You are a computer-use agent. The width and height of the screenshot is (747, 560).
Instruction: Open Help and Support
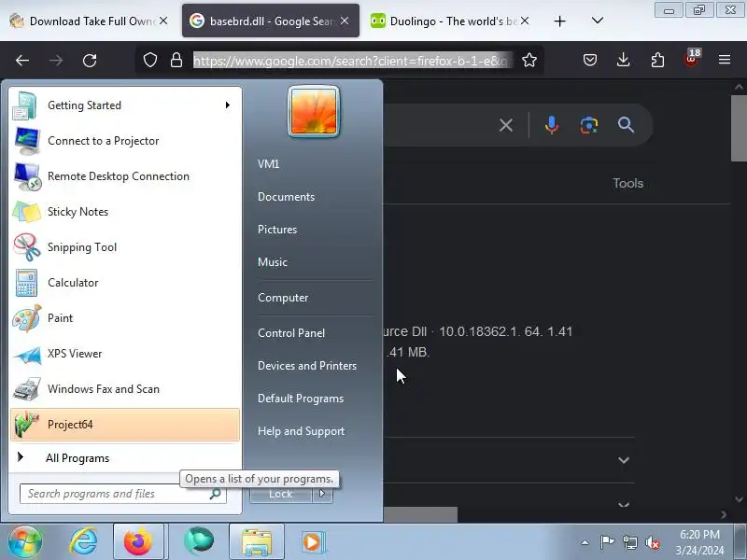[301, 431]
